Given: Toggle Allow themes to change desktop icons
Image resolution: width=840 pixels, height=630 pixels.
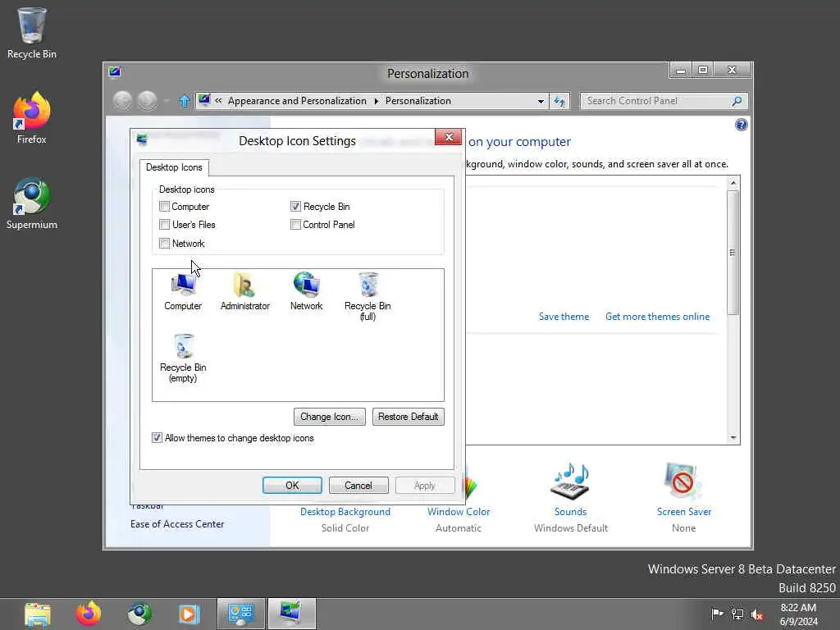Looking at the screenshot, I should tap(157, 438).
